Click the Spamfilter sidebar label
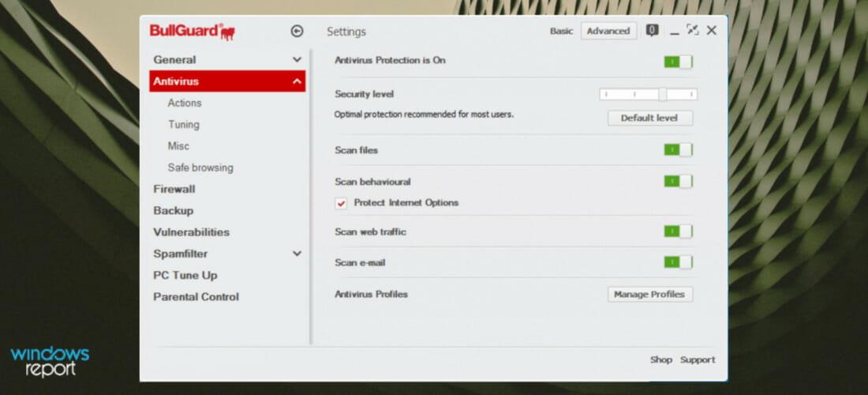 click(181, 254)
